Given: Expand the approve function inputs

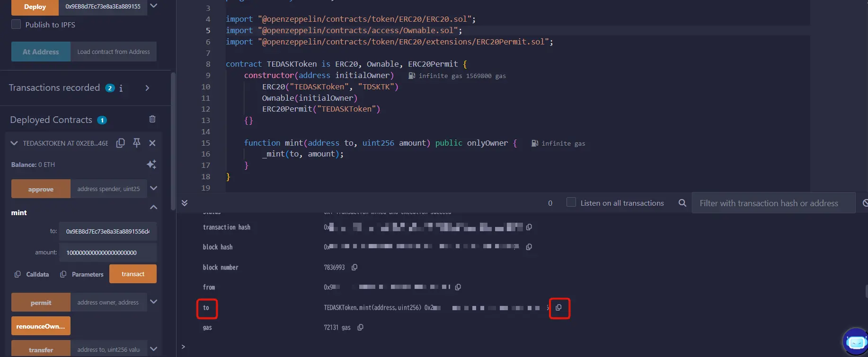Looking at the screenshot, I should [x=153, y=188].
